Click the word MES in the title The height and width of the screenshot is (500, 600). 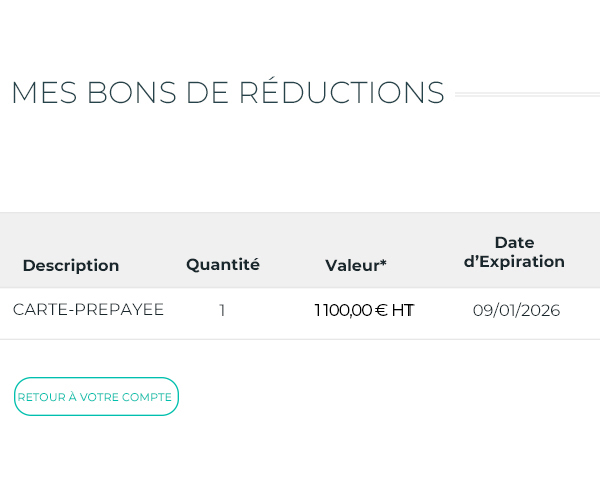pos(39,92)
